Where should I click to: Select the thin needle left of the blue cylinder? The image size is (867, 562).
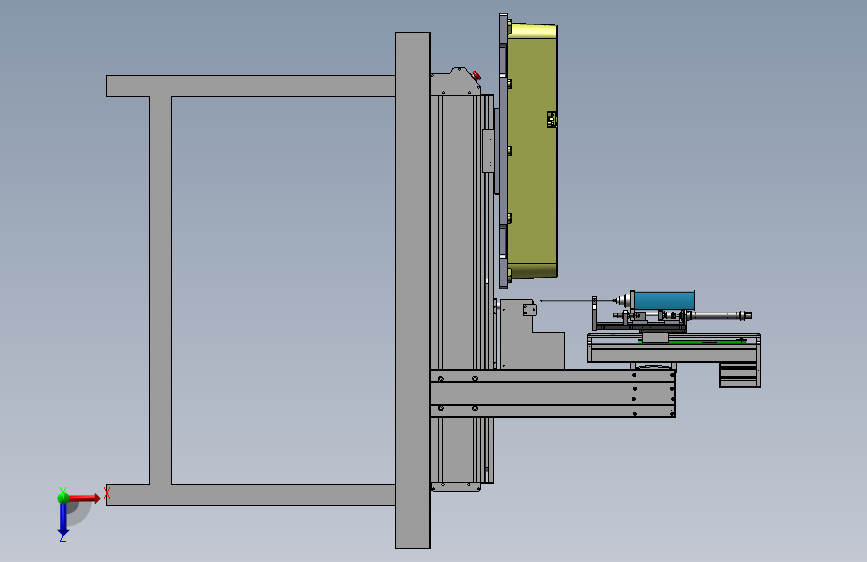[x=577, y=301]
